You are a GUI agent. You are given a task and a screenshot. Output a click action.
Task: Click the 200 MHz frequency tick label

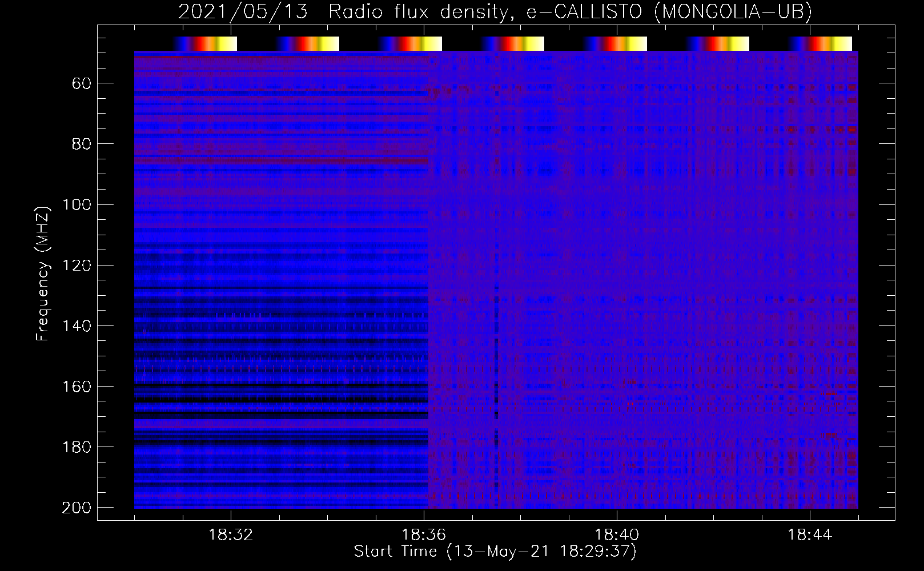[77, 508]
